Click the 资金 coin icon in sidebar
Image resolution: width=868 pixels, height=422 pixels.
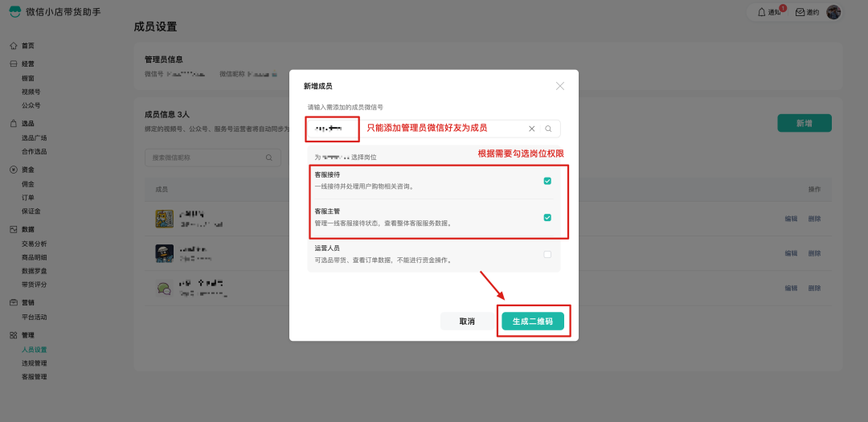point(14,170)
